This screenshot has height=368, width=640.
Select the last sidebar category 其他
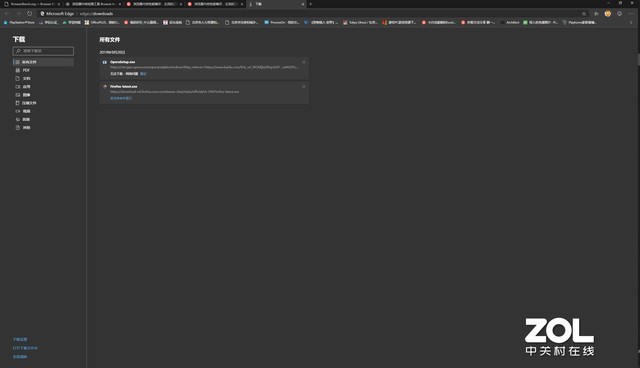[x=43, y=127]
